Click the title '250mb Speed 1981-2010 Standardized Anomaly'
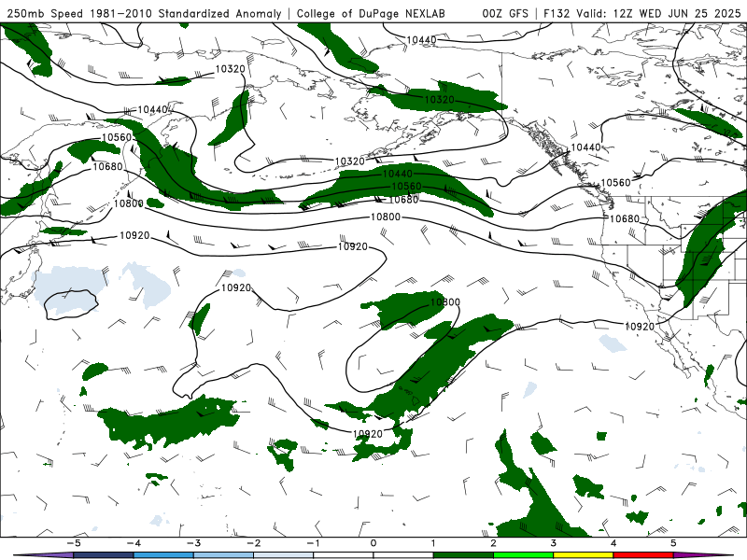 [144, 13]
